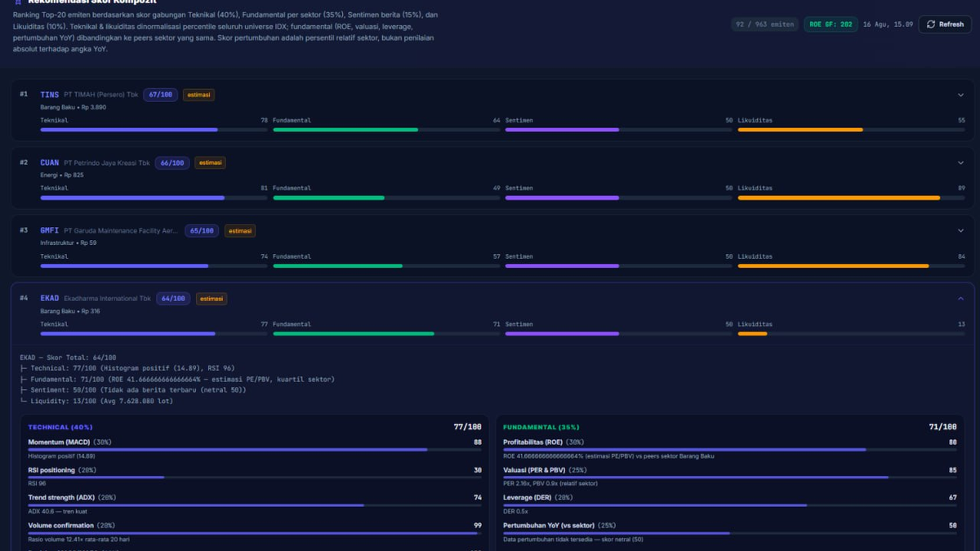Image resolution: width=980 pixels, height=551 pixels.
Task: Click the 65/100 score badge for GMFI
Action: (202, 230)
